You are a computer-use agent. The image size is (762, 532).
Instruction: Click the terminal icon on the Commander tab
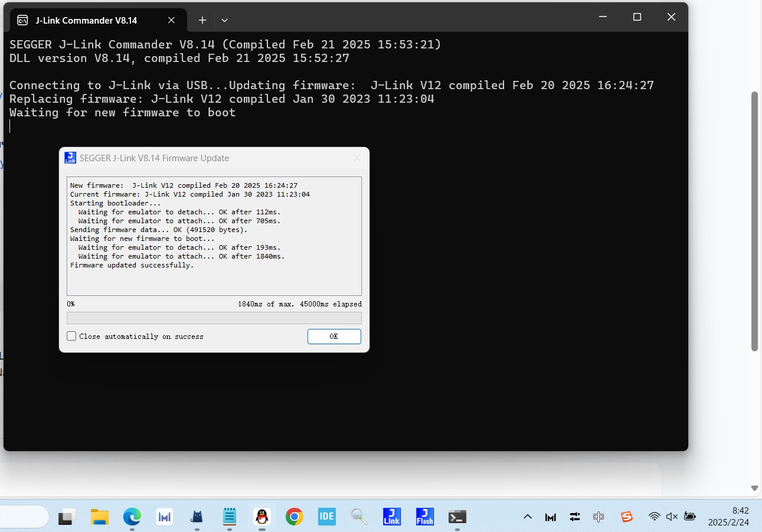coord(23,21)
